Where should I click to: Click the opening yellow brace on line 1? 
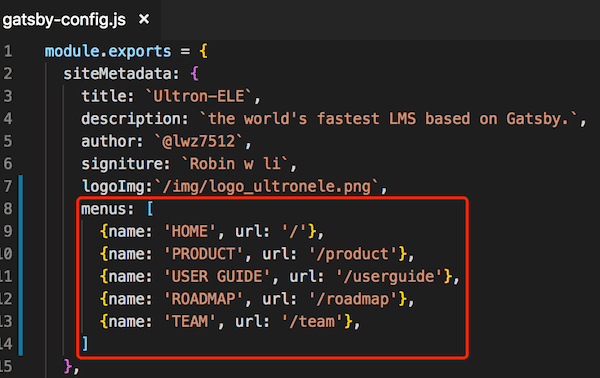pos(204,51)
